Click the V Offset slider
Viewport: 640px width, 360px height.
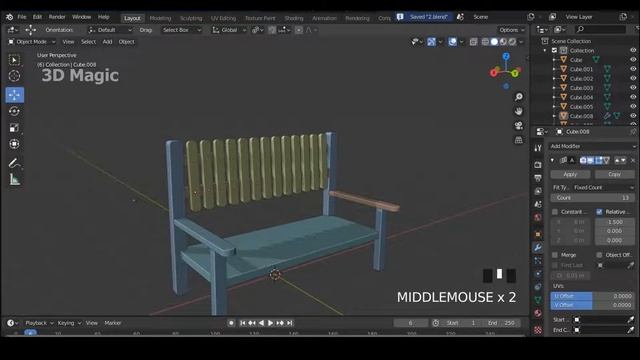[593, 305]
